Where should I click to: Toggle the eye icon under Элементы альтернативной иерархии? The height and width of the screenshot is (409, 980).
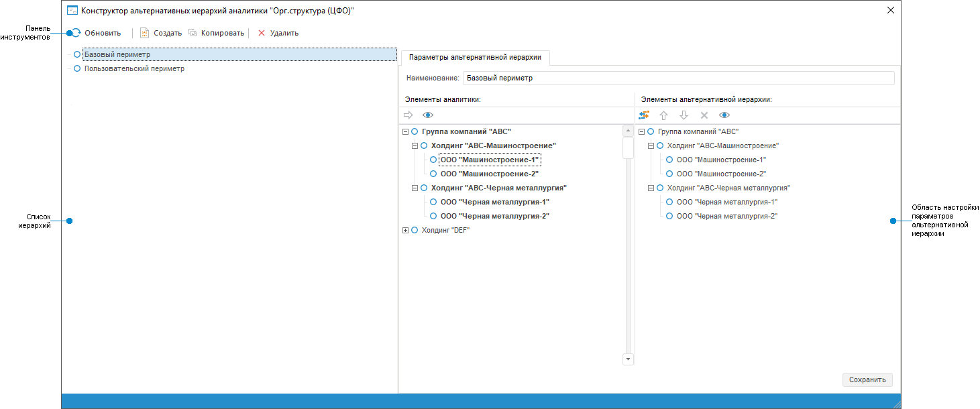point(724,115)
